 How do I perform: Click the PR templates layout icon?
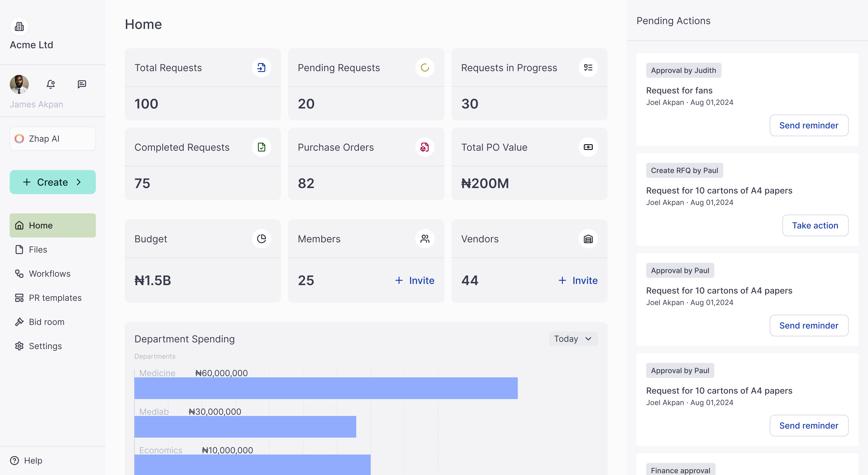pos(19,298)
